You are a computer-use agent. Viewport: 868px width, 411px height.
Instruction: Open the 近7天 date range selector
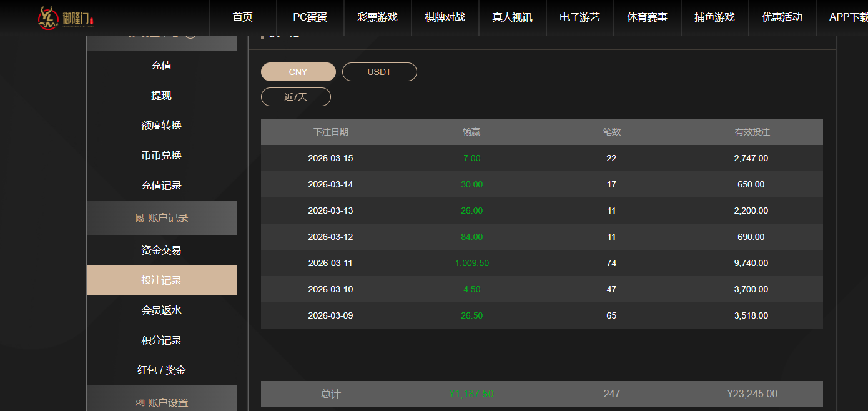point(295,96)
